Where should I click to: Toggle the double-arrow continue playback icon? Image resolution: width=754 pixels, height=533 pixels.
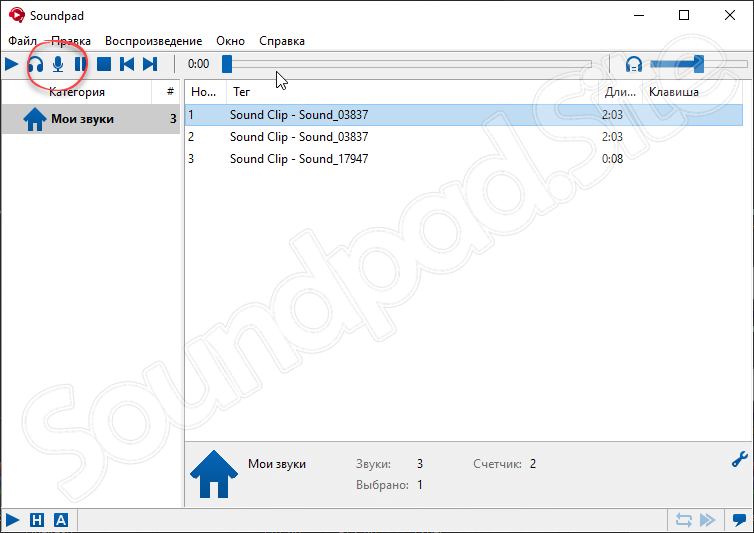point(707,520)
